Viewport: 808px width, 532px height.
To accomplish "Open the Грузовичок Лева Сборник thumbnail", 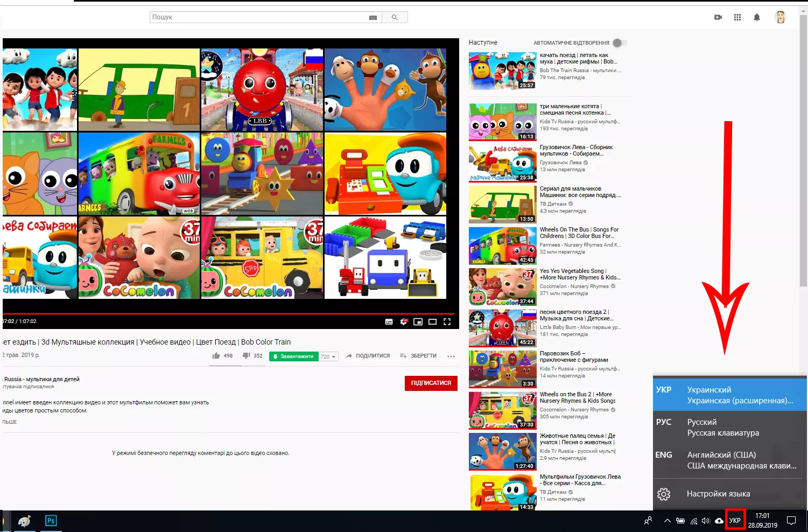I will [502, 163].
